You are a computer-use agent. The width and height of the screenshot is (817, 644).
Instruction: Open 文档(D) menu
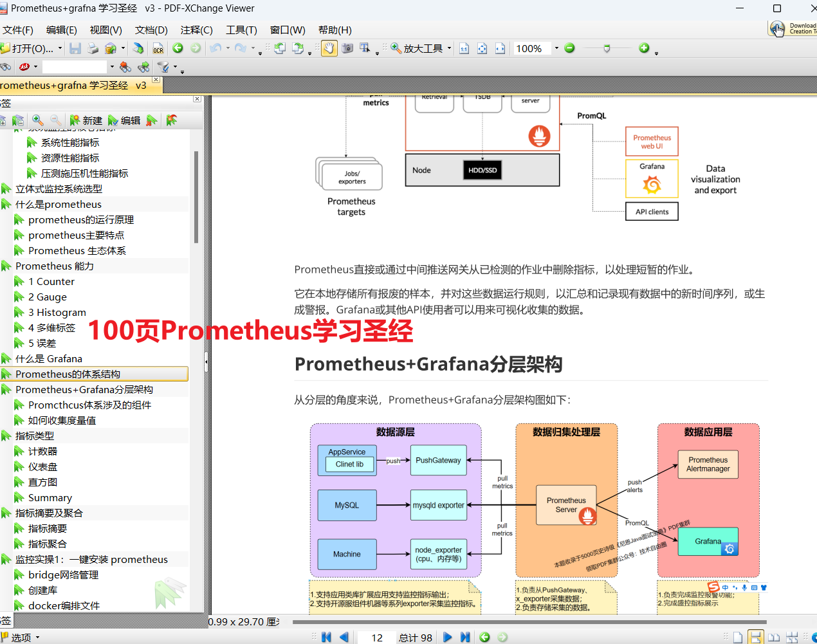pyautogui.click(x=151, y=30)
